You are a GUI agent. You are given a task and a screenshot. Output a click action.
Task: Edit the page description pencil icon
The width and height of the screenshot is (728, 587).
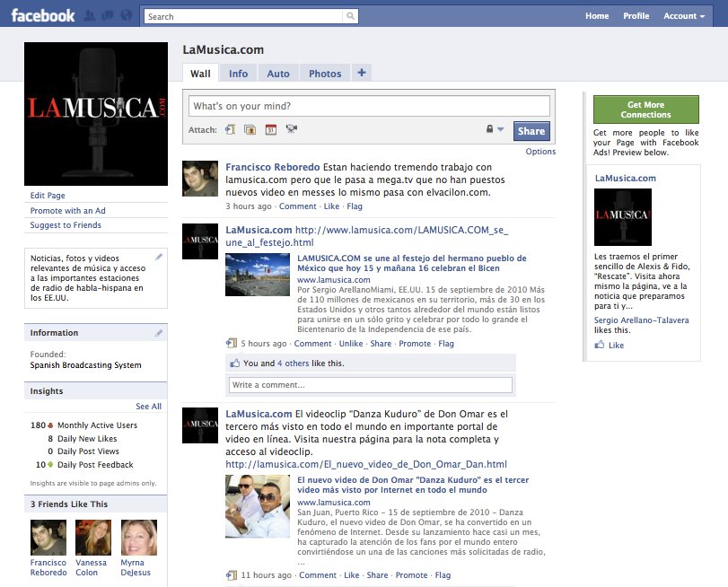coord(159,257)
